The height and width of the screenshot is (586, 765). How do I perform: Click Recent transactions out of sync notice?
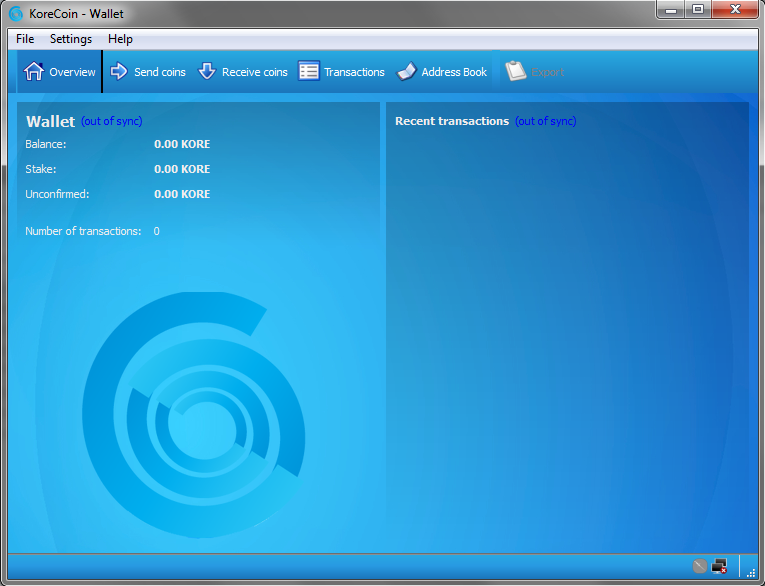click(x=545, y=121)
